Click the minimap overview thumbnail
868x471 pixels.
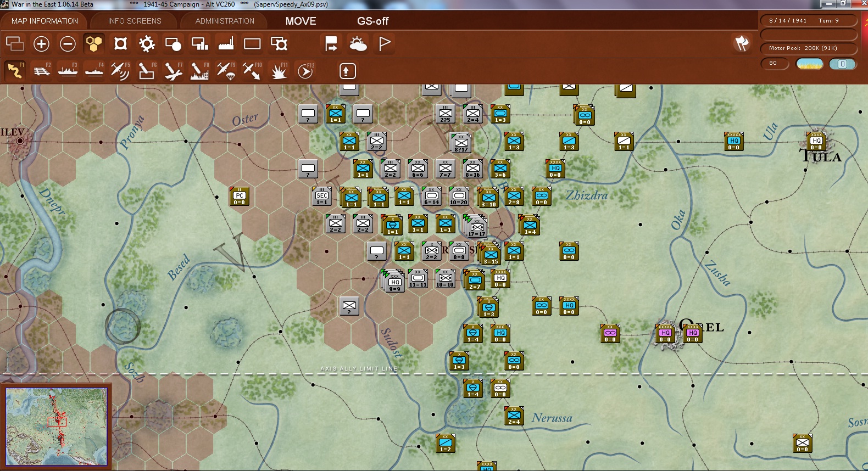57,425
